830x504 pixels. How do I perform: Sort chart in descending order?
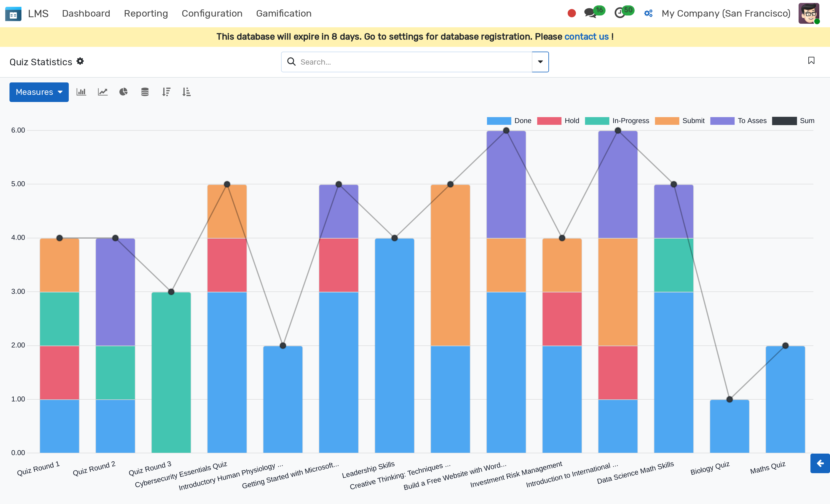(x=166, y=92)
